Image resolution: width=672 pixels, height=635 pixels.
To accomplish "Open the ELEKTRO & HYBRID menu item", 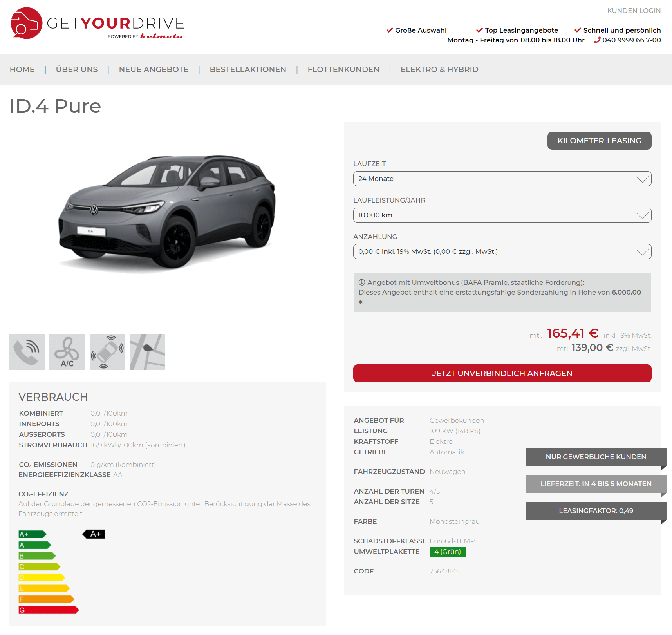I will [439, 69].
